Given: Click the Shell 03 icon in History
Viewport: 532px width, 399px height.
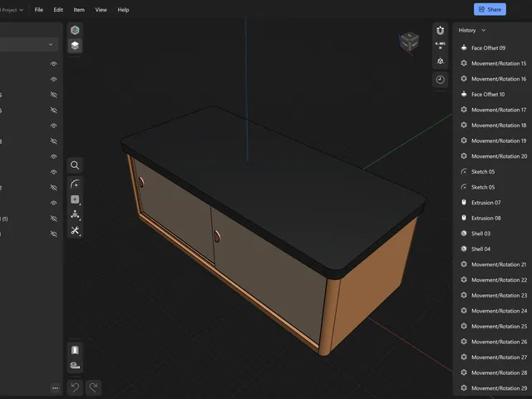Looking at the screenshot, I should click(x=464, y=233).
